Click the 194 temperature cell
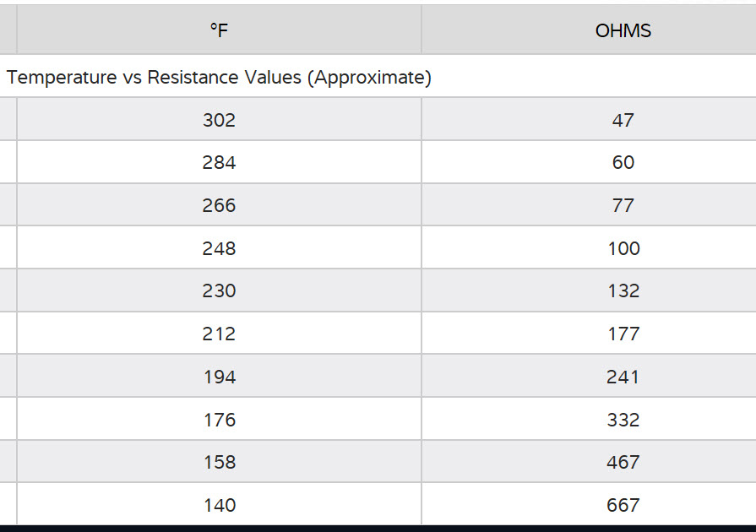 pyautogui.click(x=219, y=377)
